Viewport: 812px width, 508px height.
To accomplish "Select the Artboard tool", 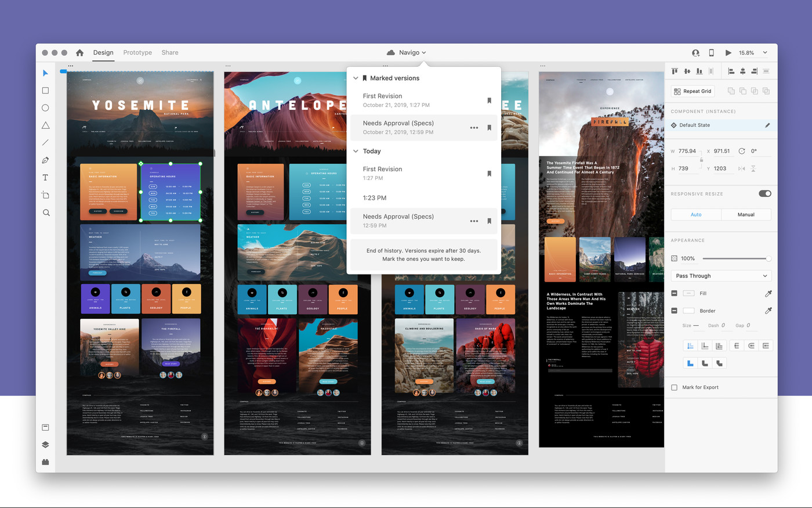I will pos(45,195).
